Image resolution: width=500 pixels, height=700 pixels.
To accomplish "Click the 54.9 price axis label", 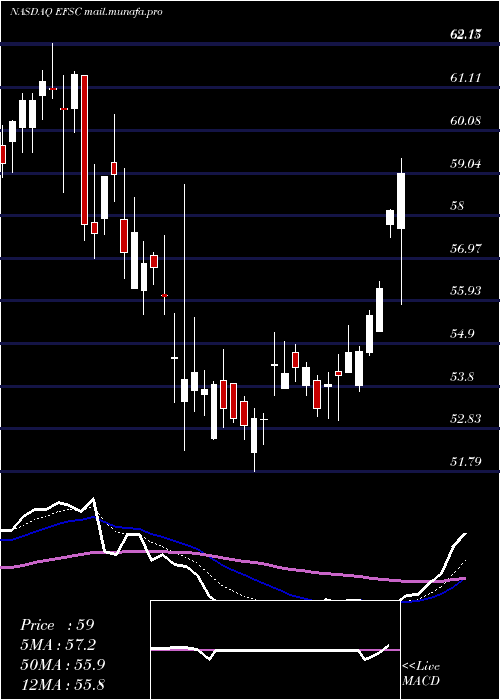I will [462, 334].
